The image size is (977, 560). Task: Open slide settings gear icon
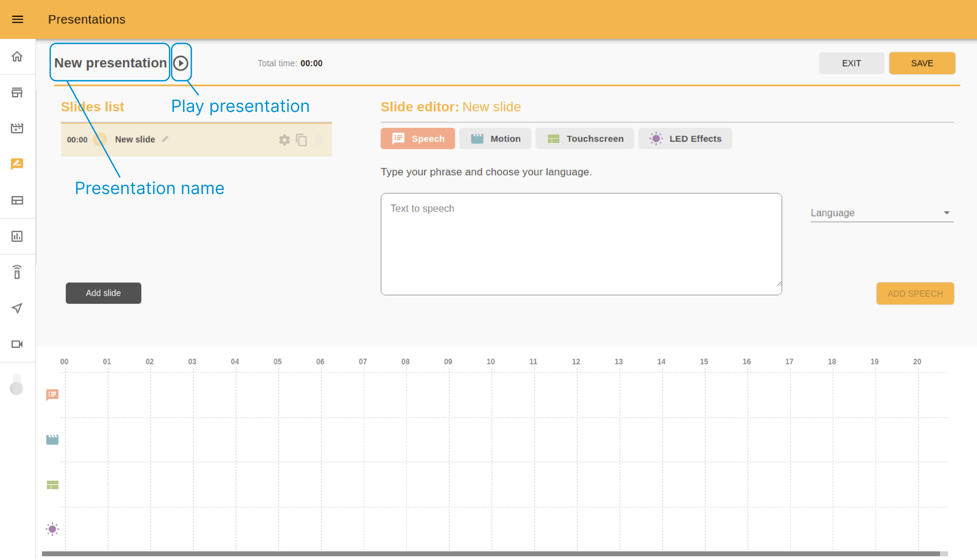pos(284,140)
